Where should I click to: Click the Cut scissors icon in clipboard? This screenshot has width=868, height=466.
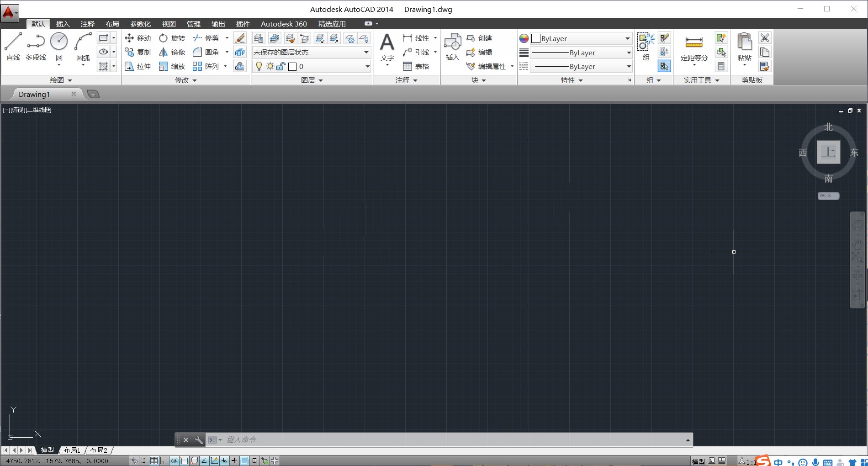pyautogui.click(x=765, y=38)
